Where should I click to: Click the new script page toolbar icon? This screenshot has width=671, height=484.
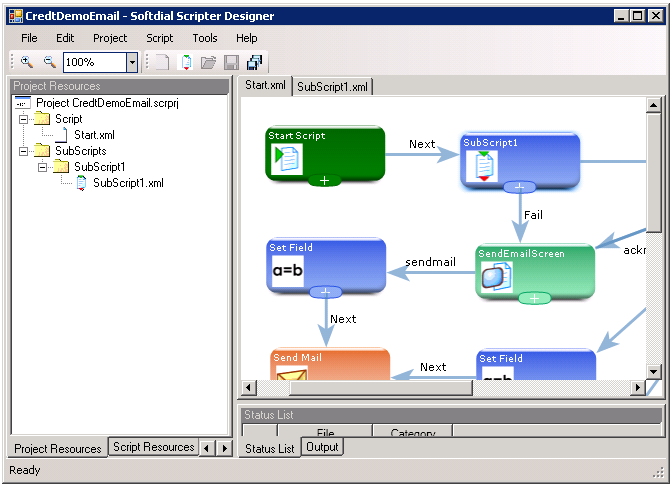click(186, 62)
